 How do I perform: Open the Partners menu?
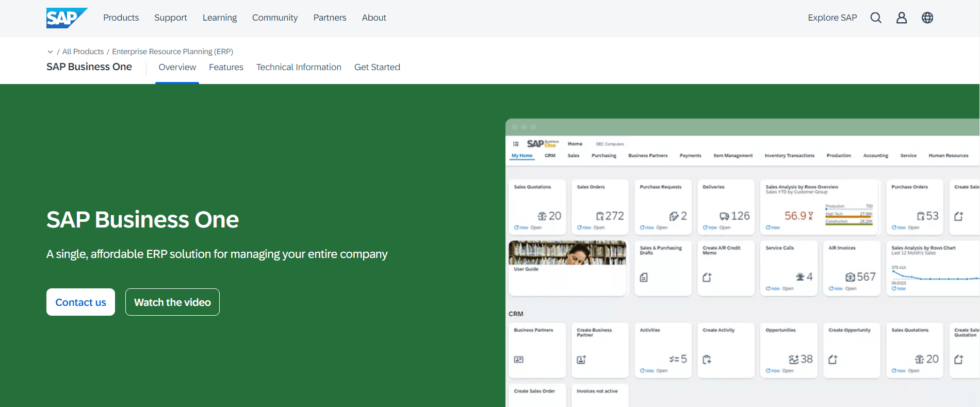[330, 18]
